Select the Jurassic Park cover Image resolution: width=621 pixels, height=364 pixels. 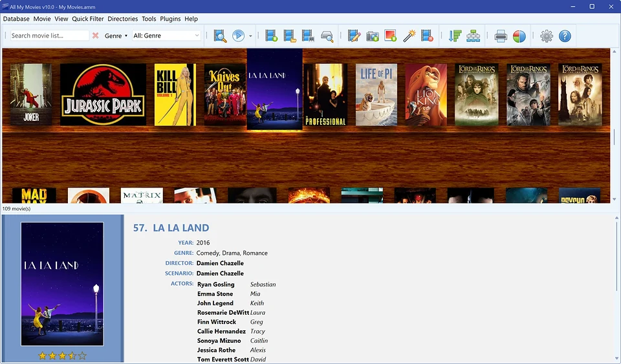coord(103,94)
